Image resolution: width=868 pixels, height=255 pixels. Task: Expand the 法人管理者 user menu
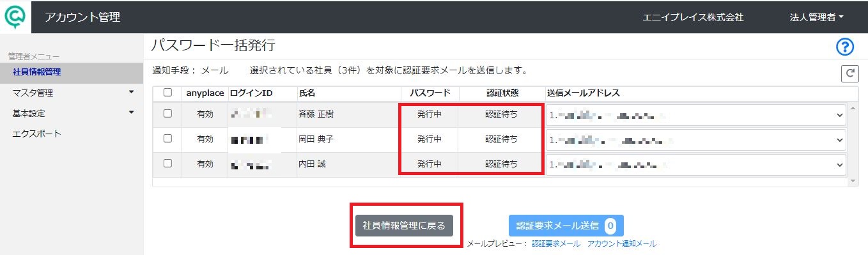point(817,18)
